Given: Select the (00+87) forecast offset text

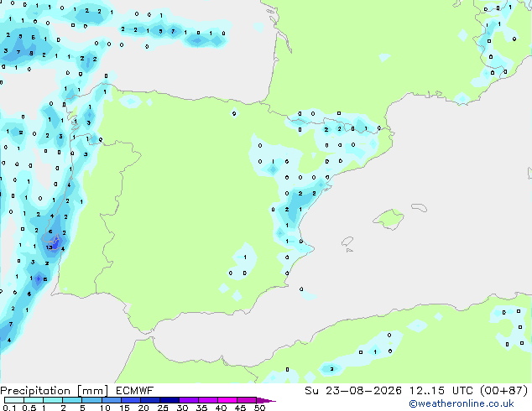Looking at the screenshot, I should (x=504, y=391).
